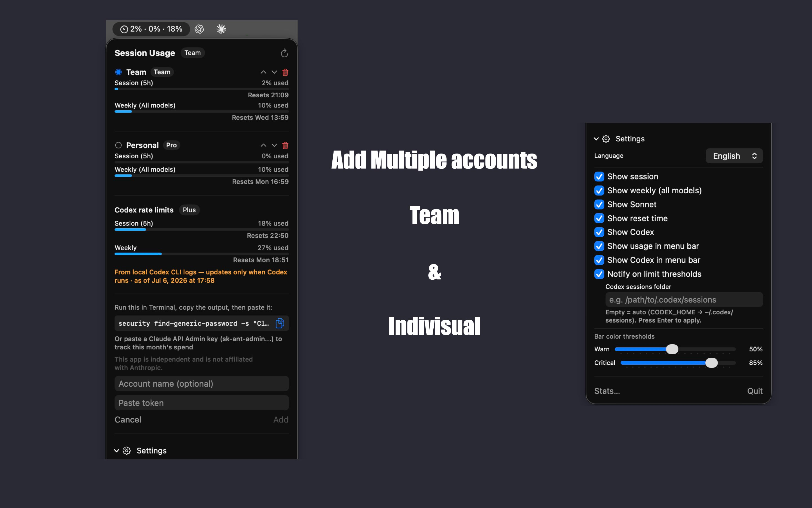812x508 pixels.
Task: Click the Plus badge beside Codex rate limits
Action: pyautogui.click(x=189, y=210)
